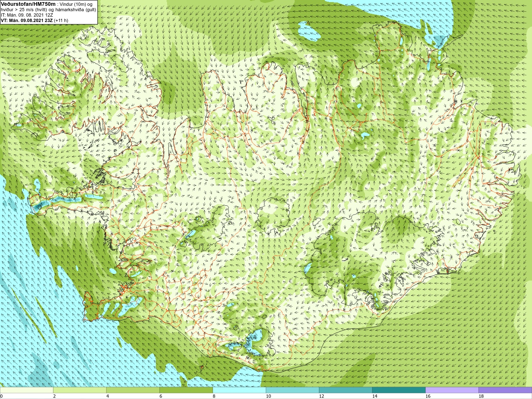The width and height of the screenshot is (532, 399).
Task: Click the legend scale value 14
Action: (x=375, y=396)
